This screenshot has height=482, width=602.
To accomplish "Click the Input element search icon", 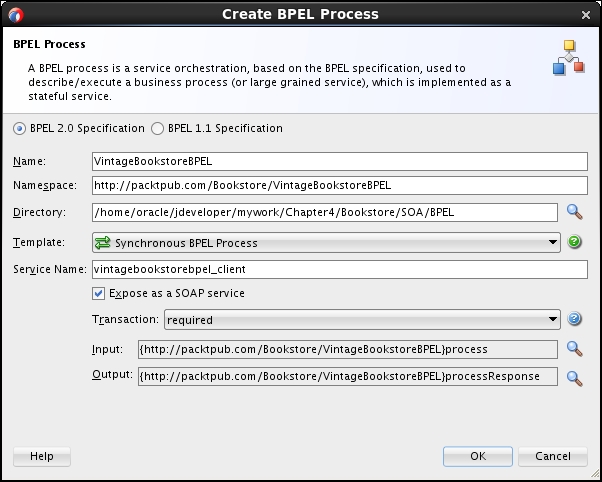I will [574, 349].
